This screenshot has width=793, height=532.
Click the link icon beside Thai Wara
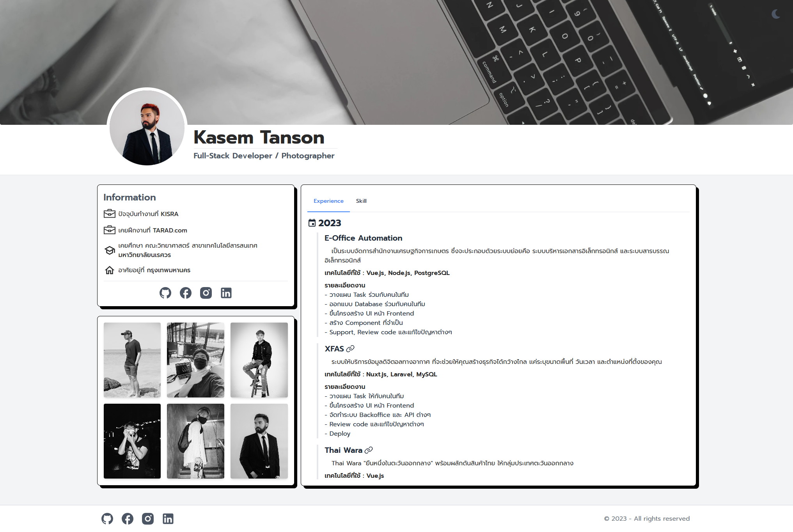[x=369, y=450]
